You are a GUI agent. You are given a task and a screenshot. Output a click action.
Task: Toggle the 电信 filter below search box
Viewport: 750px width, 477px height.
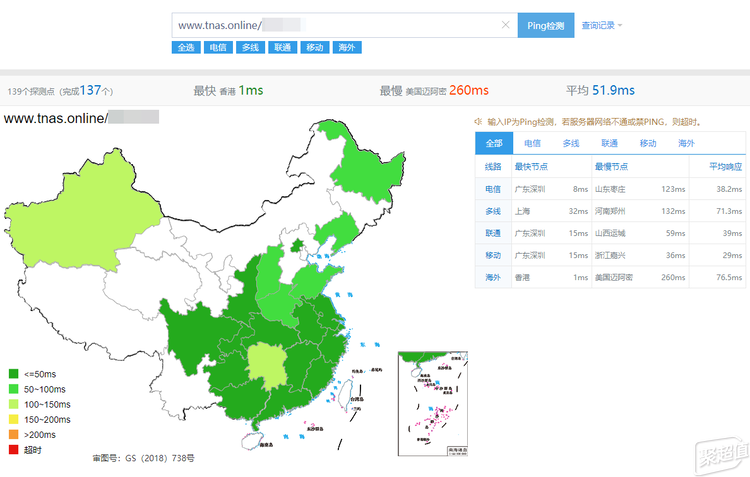coord(217,47)
